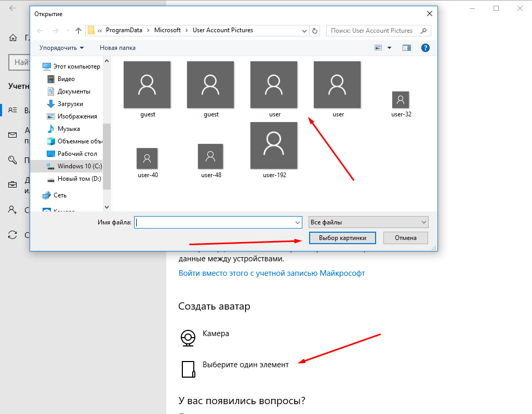Click the Имя файла input field
This screenshot has height=414, width=532.
(x=218, y=222)
